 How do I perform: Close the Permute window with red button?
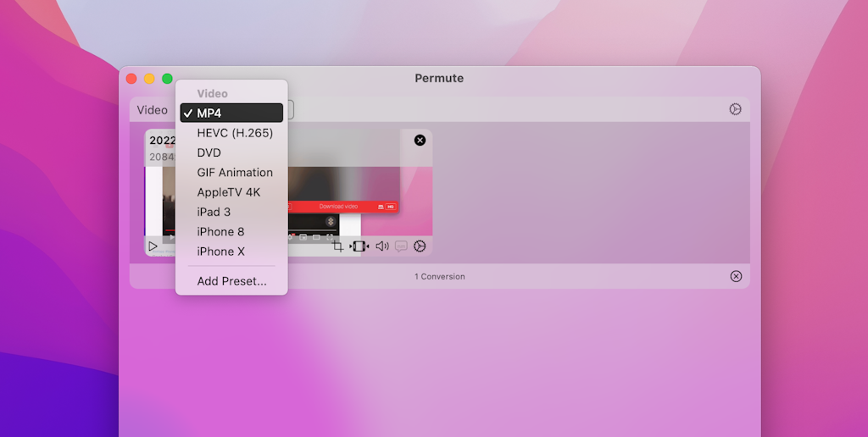[131, 79]
